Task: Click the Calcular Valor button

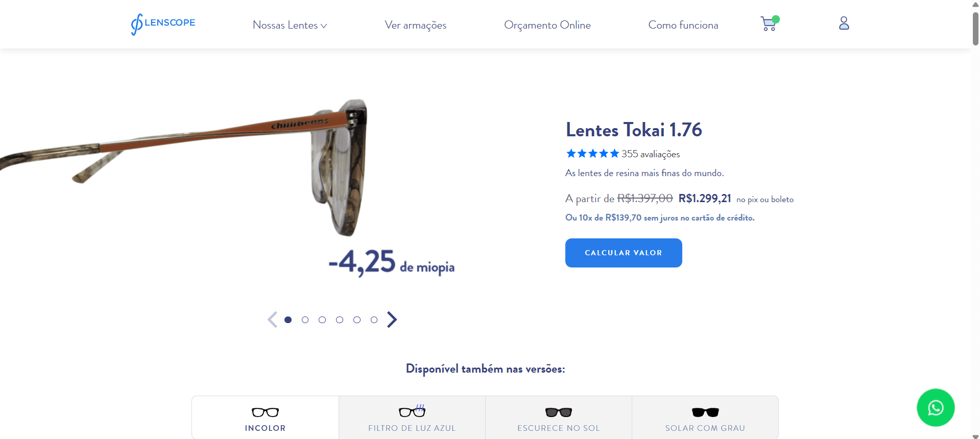Action: pos(624,253)
